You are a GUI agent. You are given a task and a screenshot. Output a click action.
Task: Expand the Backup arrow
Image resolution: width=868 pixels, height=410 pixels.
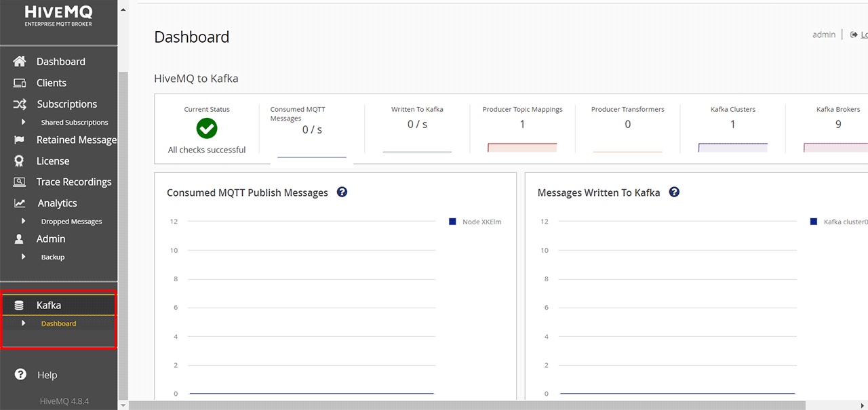pyautogui.click(x=24, y=257)
